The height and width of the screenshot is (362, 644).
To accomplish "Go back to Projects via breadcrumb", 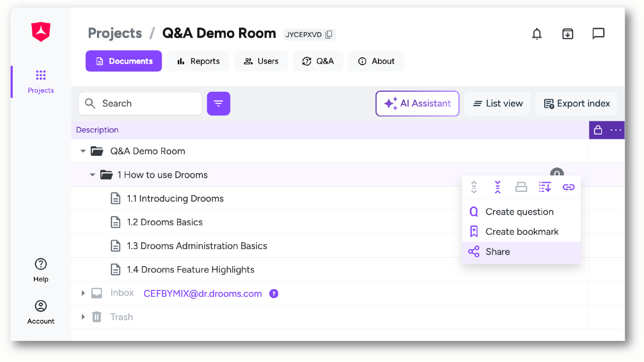I will (115, 33).
